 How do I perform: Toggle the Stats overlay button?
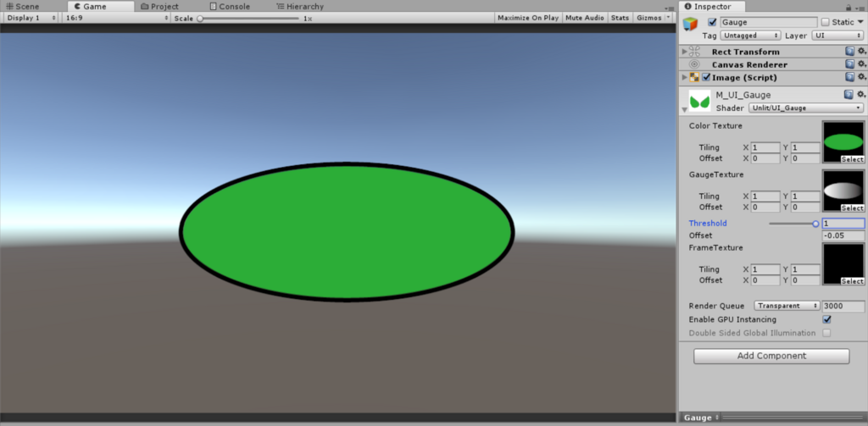point(620,18)
